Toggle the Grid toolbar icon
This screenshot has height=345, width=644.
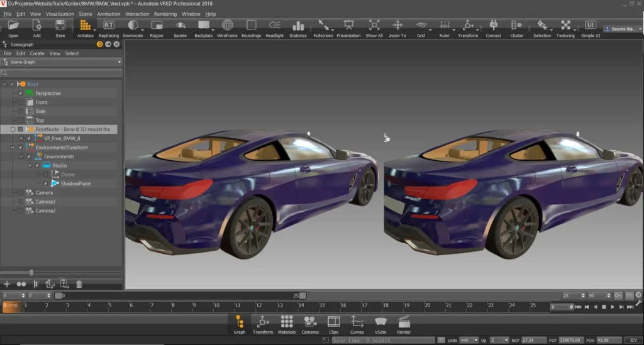coord(421,25)
